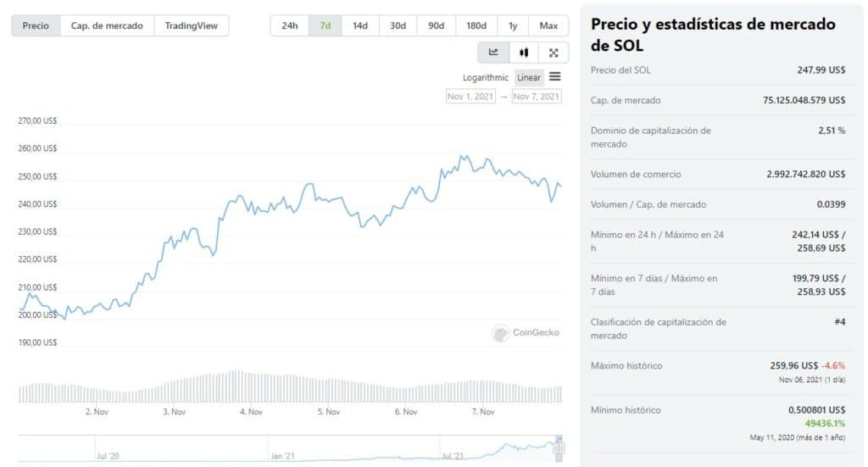Image resolution: width=868 pixels, height=467 pixels.
Task: Show the Max price history
Action: (548, 25)
